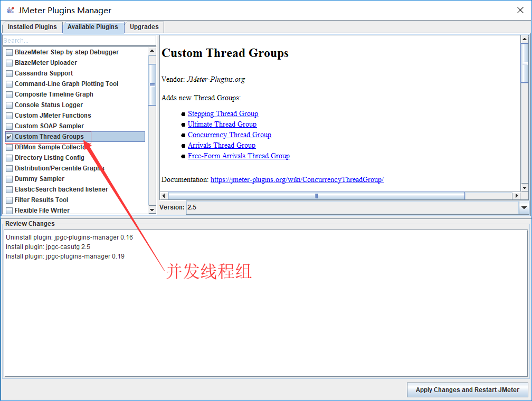The height and width of the screenshot is (401, 532).
Task: Enable the Filter Results Tool checkbox
Action: [x=9, y=200]
